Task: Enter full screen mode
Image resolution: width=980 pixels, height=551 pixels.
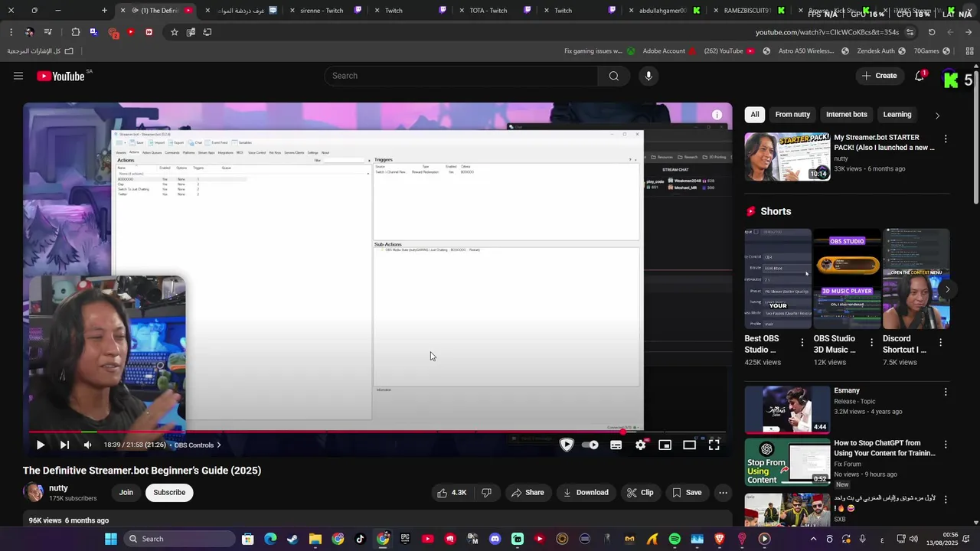Action: click(x=714, y=445)
